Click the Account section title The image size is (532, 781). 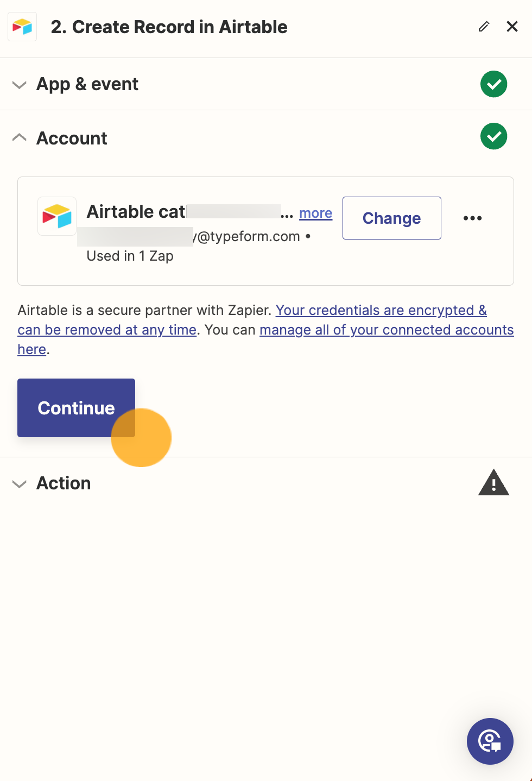(x=72, y=138)
